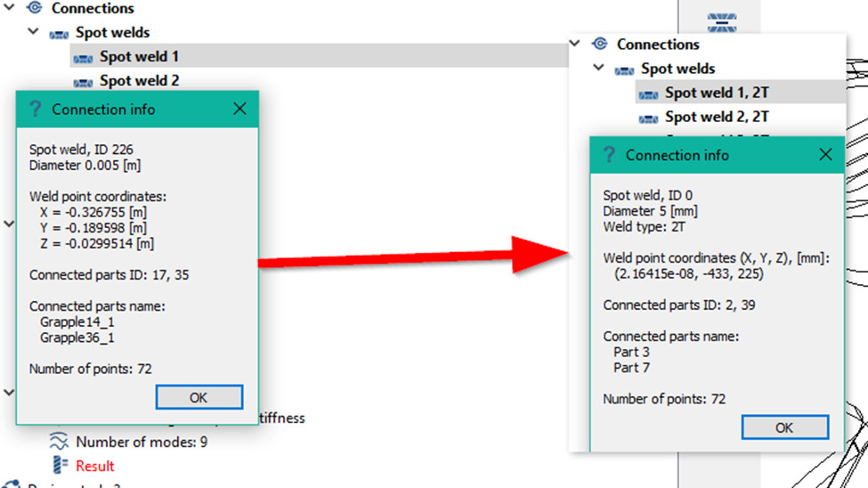Close the right Connection info dialog
The image size is (868, 488).
(825, 155)
